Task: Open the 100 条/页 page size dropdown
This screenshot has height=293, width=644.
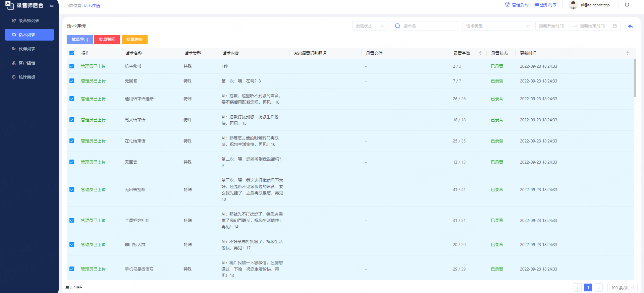Action: 622,288
